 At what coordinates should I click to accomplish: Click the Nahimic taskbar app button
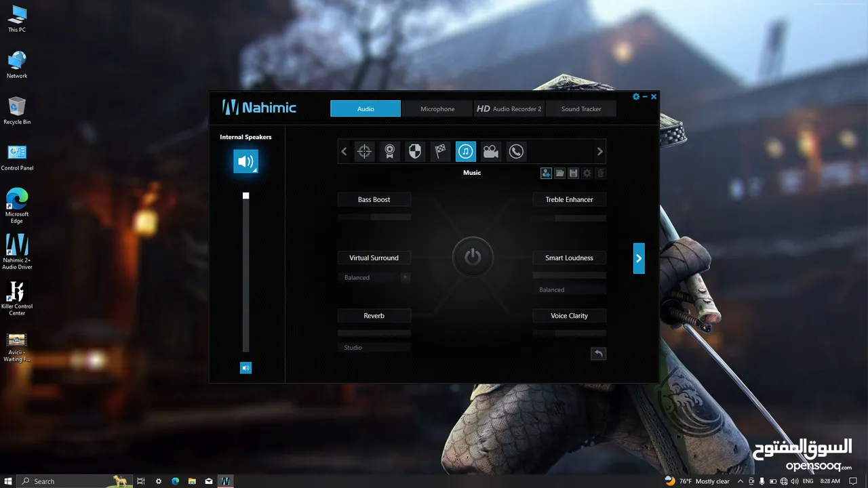click(226, 481)
